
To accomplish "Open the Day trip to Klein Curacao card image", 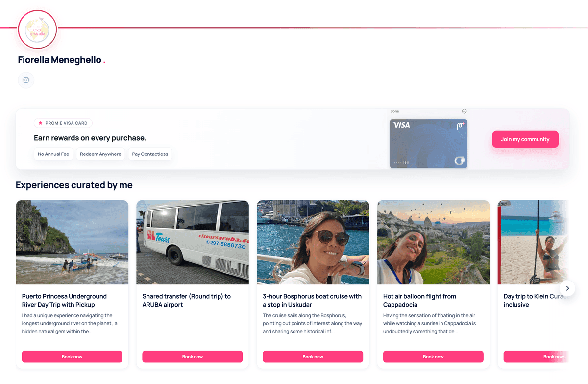I will (x=533, y=242).
